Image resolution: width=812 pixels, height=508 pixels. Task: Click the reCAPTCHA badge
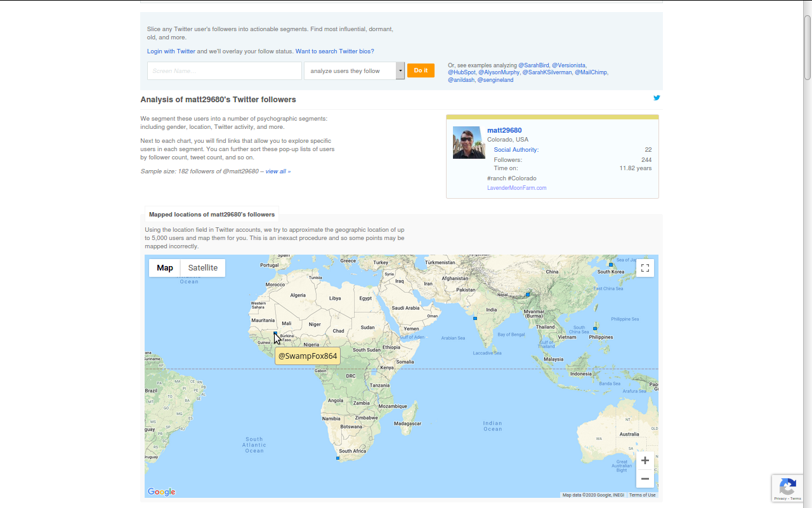pos(787,489)
